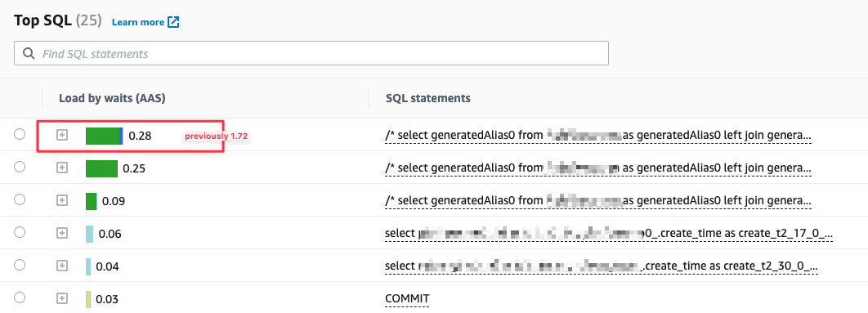Open the COMMIT SQL statement link

(407, 299)
